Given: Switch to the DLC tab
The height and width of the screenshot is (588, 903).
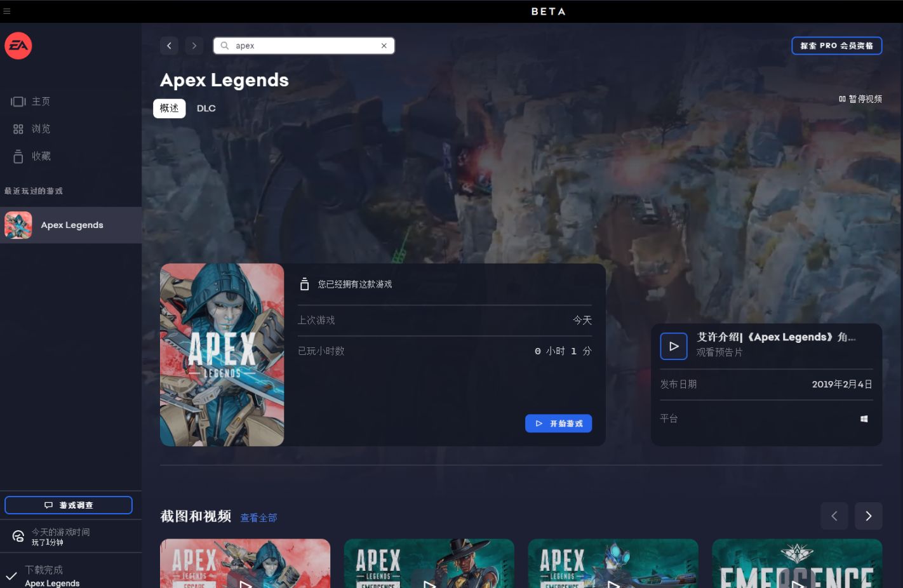Looking at the screenshot, I should point(206,109).
